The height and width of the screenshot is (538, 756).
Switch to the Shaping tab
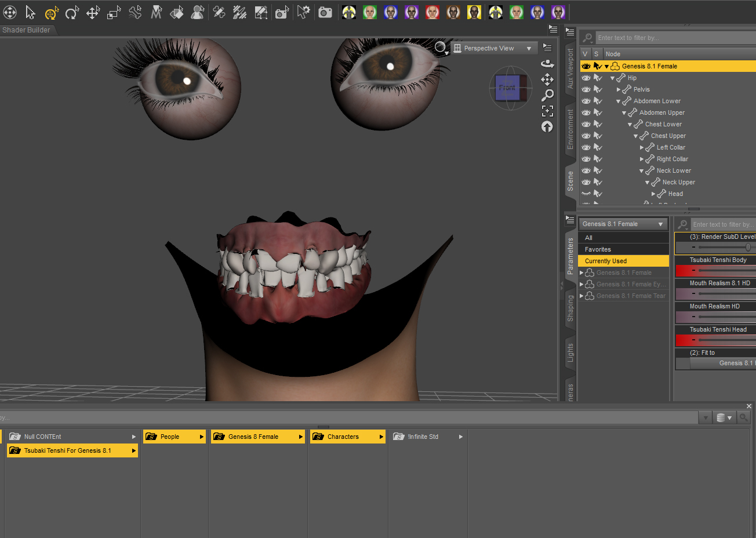pos(570,308)
